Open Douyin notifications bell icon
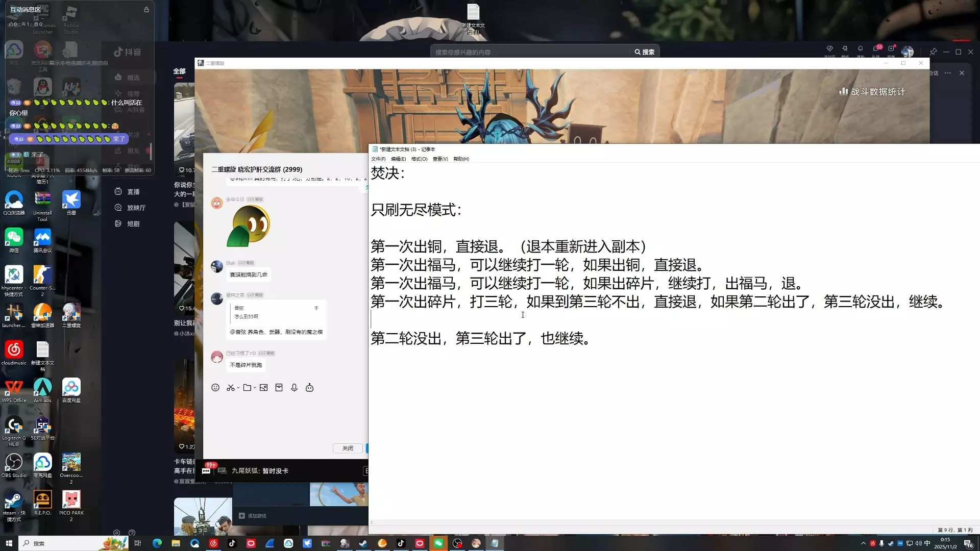This screenshot has height=551, width=980. point(860,49)
